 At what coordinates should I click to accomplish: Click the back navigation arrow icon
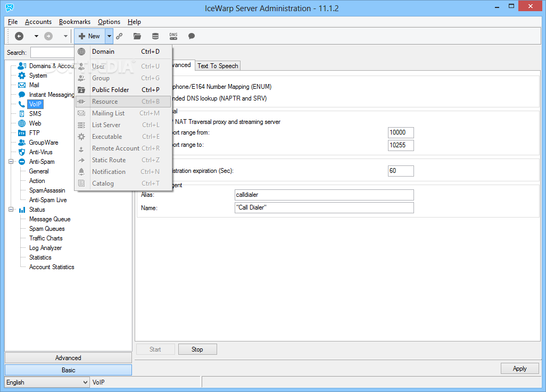19,36
